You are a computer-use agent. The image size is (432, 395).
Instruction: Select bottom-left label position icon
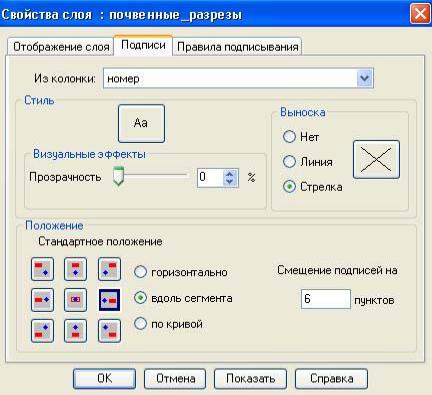(42, 331)
